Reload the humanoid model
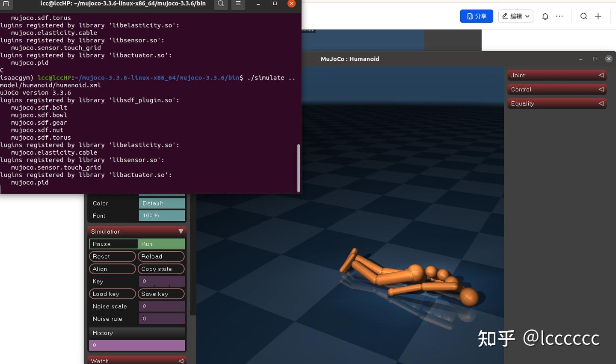Viewport: 616px width, 364px height. pyautogui.click(x=161, y=256)
